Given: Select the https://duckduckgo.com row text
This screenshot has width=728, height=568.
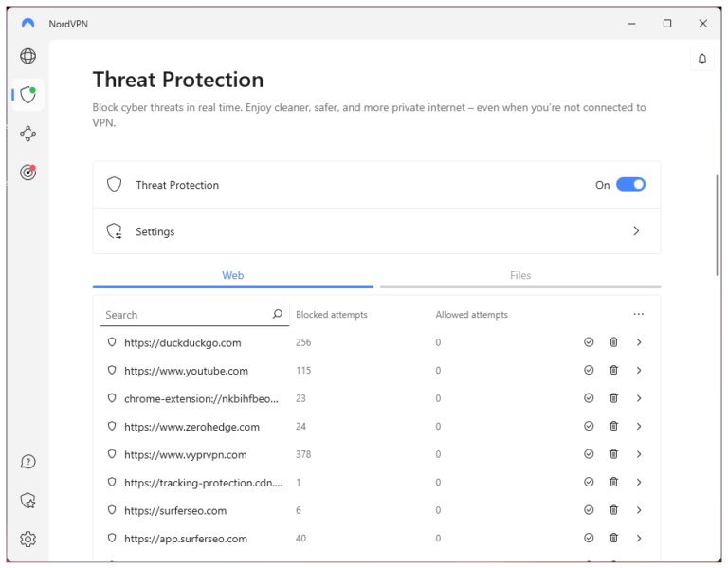Looking at the screenshot, I should pyautogui.click(x=182, y=342).
